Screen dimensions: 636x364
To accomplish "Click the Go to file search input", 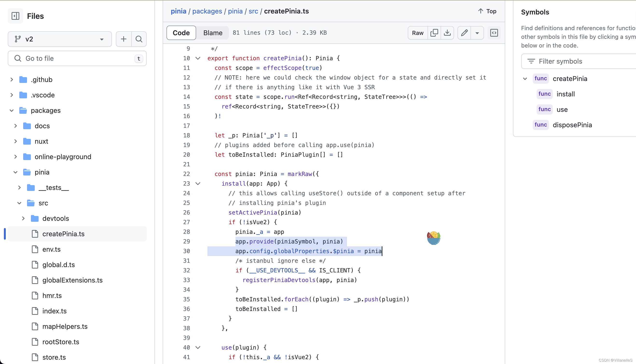I will pyautogui.click(x=77, y=58).
